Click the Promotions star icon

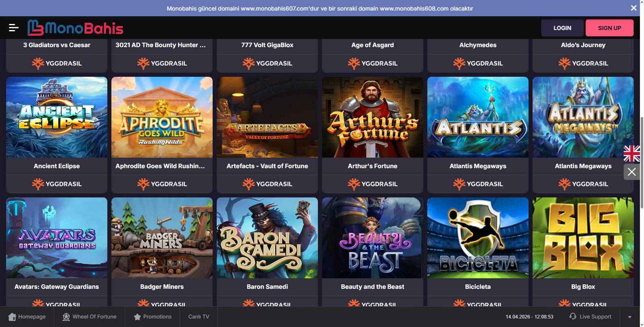(x=137, y=317)
